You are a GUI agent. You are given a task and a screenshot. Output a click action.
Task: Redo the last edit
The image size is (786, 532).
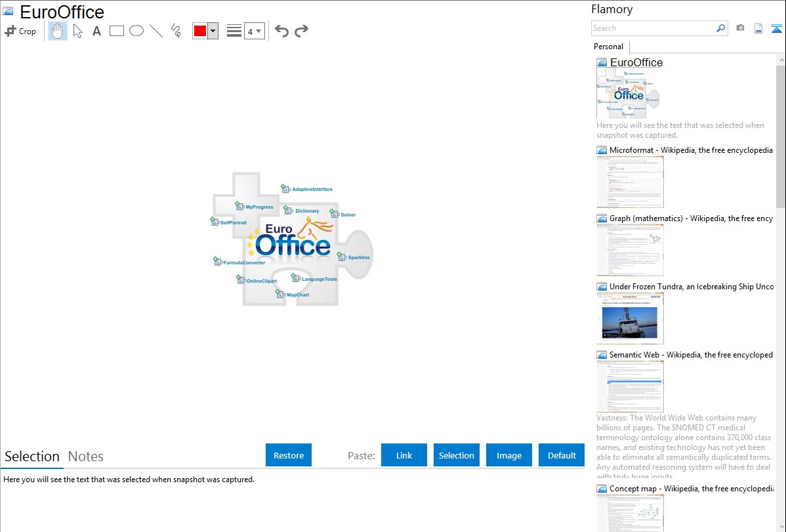[x=301, y=31]
